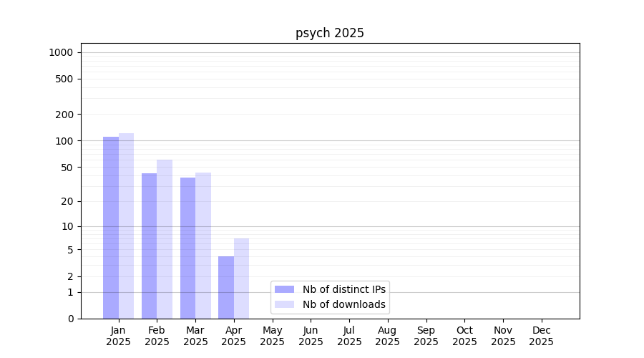The width and height of the screenshot is (644, 358).
Task: Select the 'Dec 2025' x-axis label
Action: click(541, 336)
